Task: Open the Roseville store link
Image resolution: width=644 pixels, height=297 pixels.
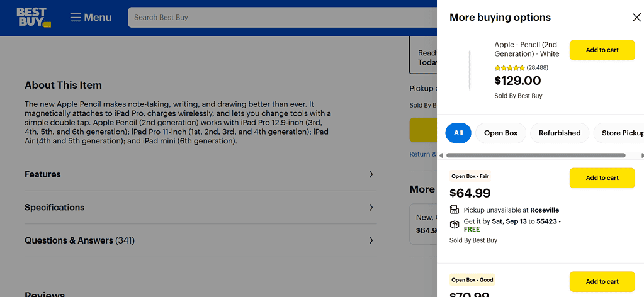Action: click(x=545, y=210)
